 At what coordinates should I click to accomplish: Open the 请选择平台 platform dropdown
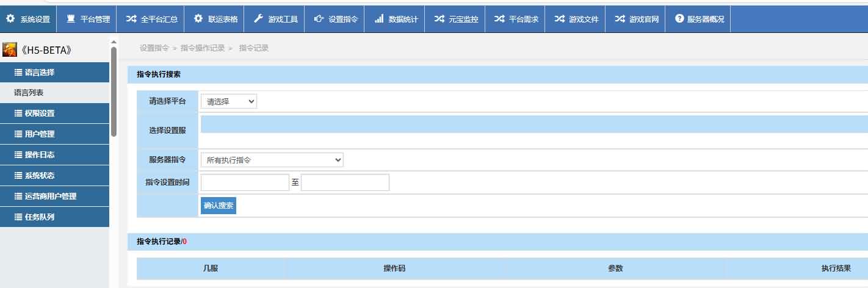pyautogui.click(x=229, y=101)
